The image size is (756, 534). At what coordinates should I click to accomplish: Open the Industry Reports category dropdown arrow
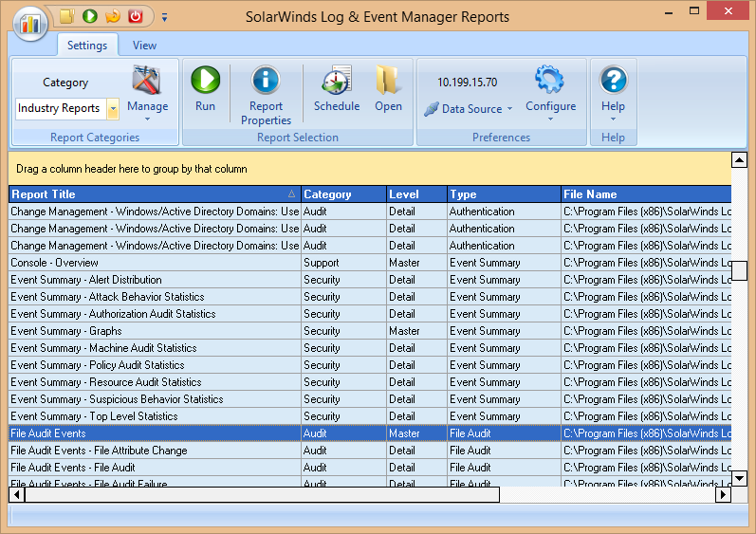(x=113, y=108)
